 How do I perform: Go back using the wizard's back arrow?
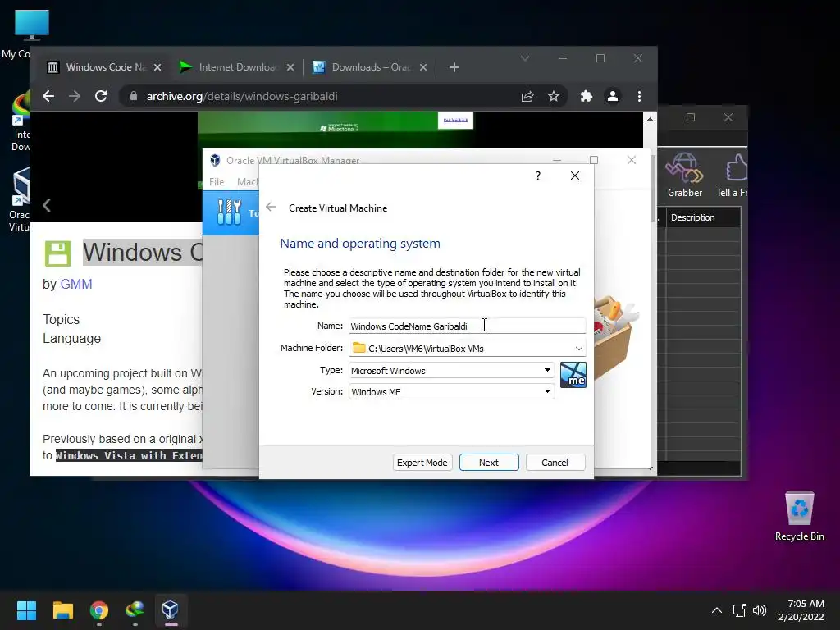(x=271, y=208)
